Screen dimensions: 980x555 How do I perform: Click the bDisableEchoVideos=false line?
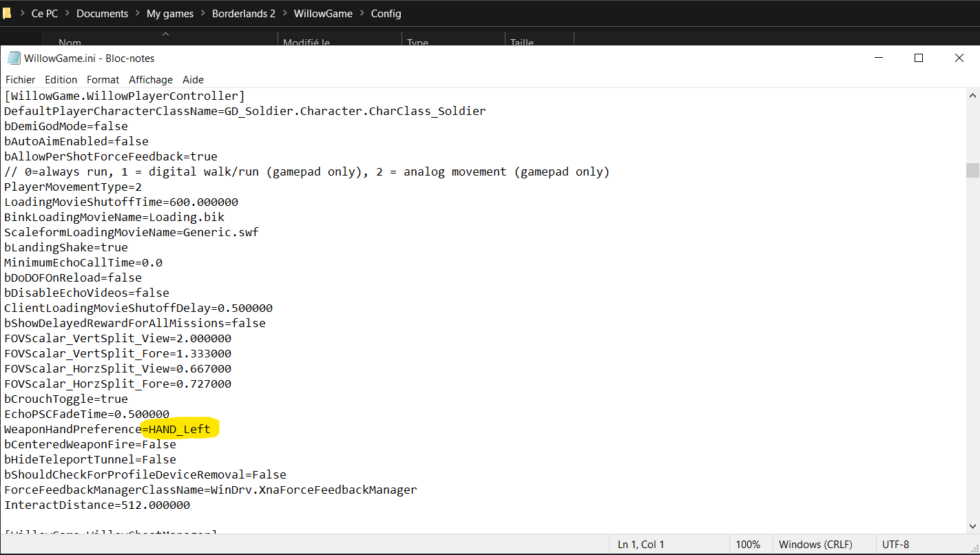[87, 293]
